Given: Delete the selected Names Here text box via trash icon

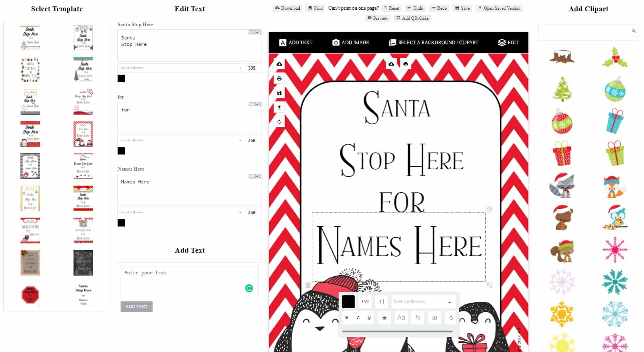Looking at the screenshot, I should (308, 285).
